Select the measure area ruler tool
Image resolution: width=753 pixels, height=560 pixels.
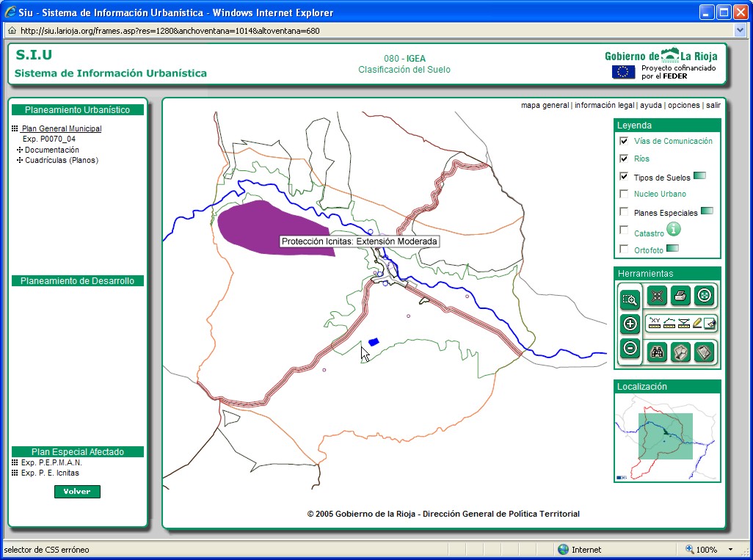683,323
